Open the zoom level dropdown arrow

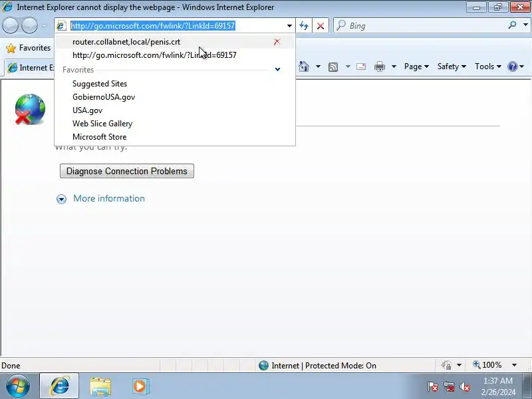514,365
